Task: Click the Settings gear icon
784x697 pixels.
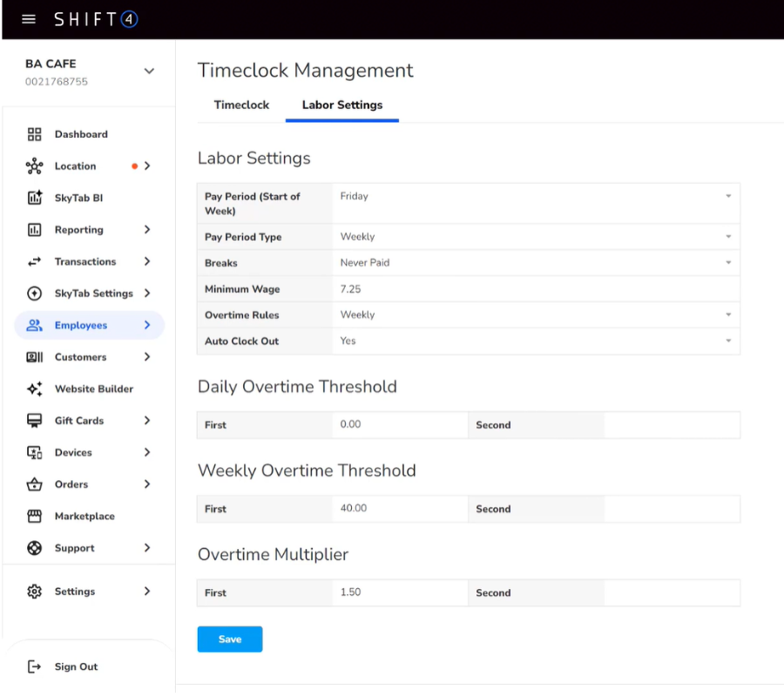Action: pos(35,592)
